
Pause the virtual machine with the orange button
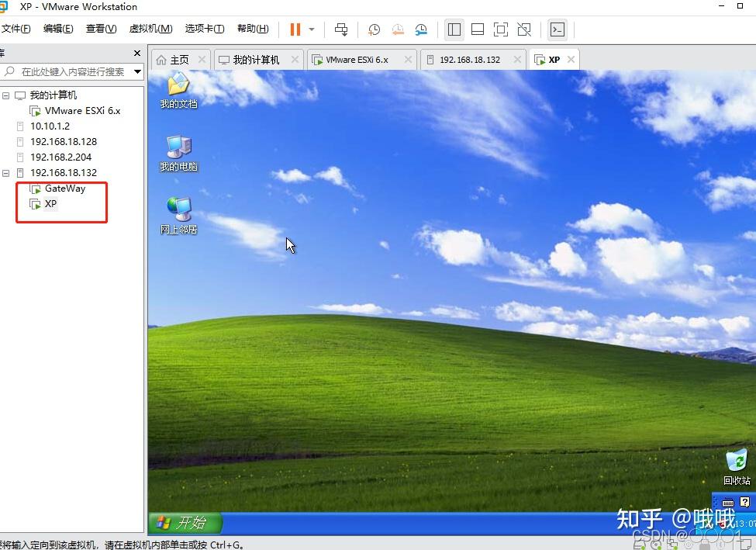[x=295, y=29]
